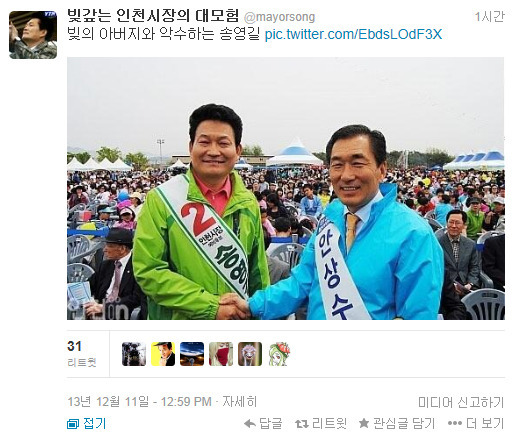
Task: Open the pic.twitter.com/EbdsLOdF3X link
Action: coord(353,34)
